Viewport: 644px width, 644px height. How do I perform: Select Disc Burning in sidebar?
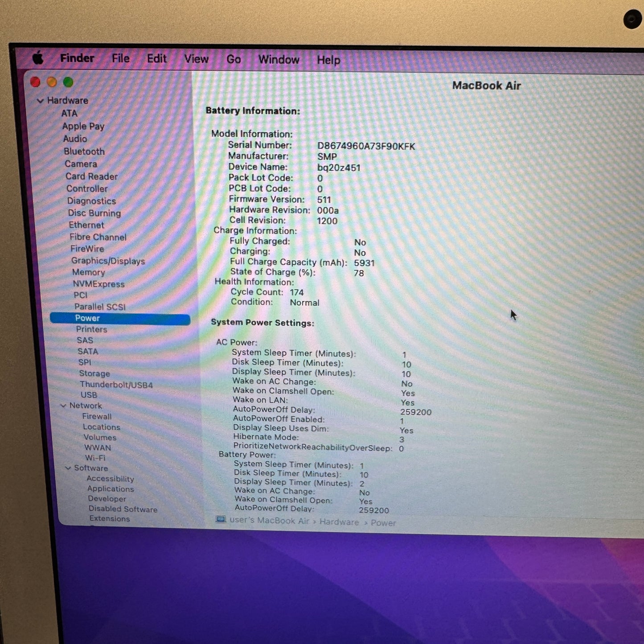tap(94, 213)
